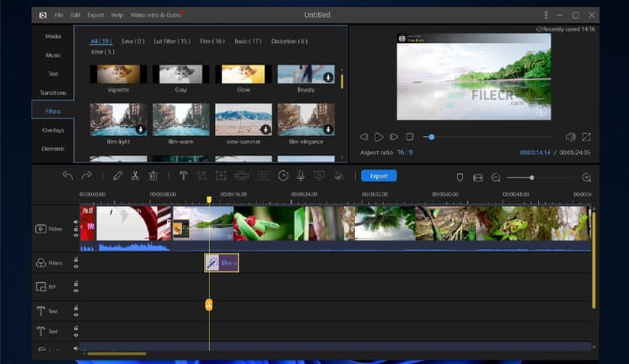Open the duration clock tool
This screenshot has width=629, height=364.
[283, 176]
